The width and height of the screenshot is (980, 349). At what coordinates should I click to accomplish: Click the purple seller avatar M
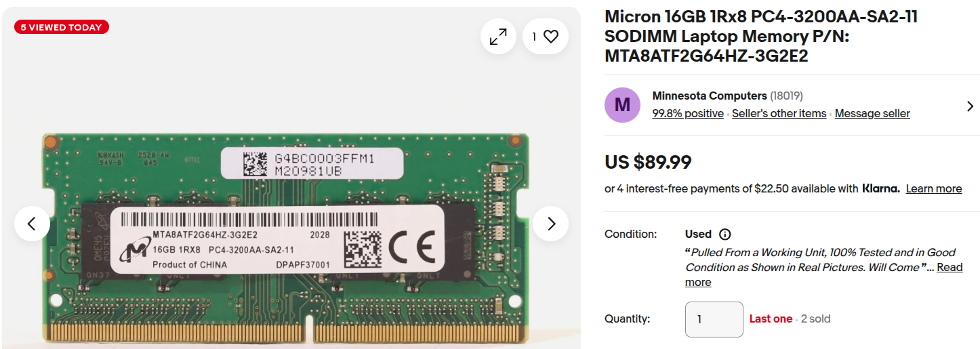[x=622, y=105]
